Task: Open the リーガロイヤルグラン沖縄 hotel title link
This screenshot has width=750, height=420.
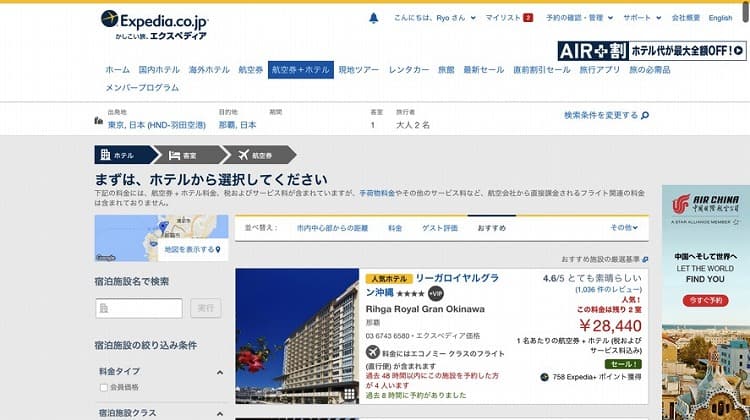Action: click(432, 285)
